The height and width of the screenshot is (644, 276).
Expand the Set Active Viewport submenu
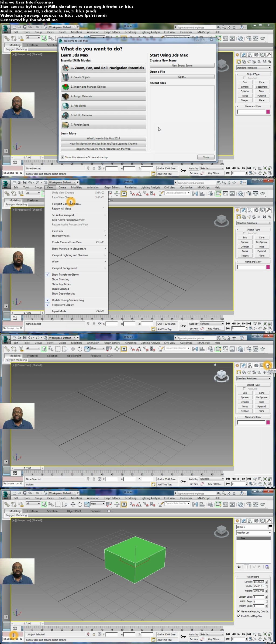coord(77,215)
